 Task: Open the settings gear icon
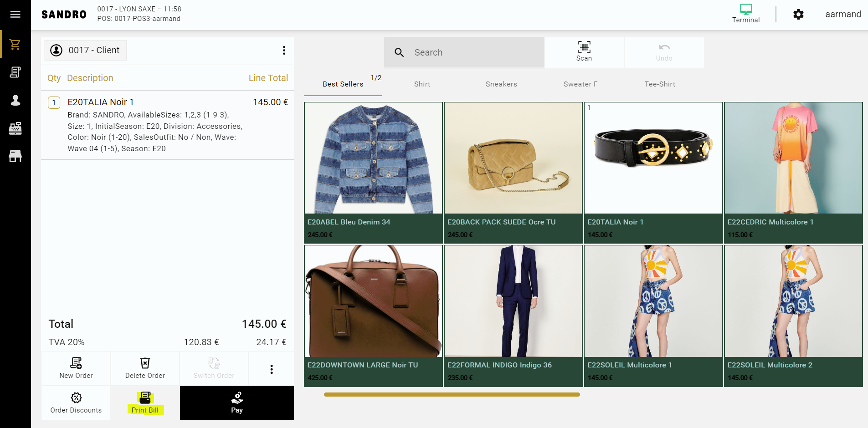click(798, 15)
